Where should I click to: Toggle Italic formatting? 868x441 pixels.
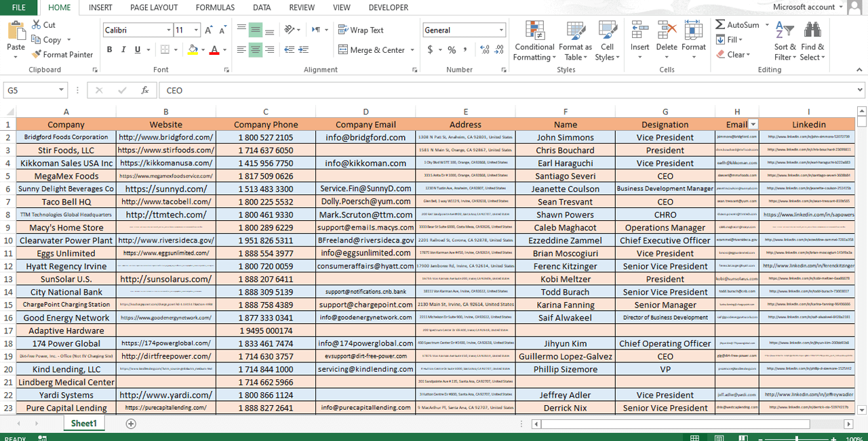pyautogui.click(x=124, y=49)
